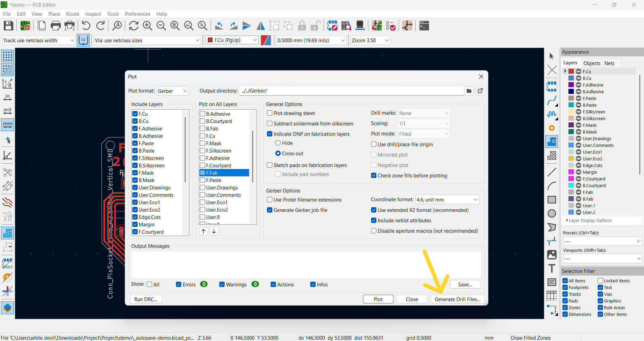Select the Draw rectangle tool

(552, 200)
